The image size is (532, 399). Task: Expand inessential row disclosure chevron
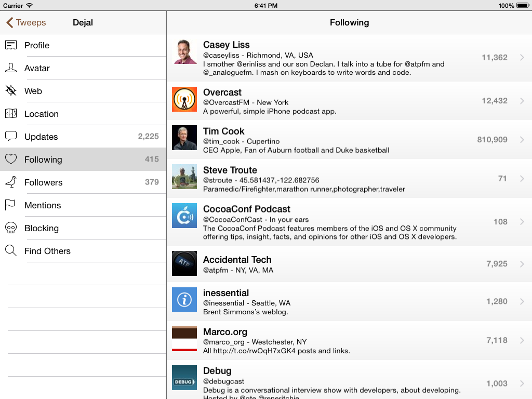coord(522,301)
